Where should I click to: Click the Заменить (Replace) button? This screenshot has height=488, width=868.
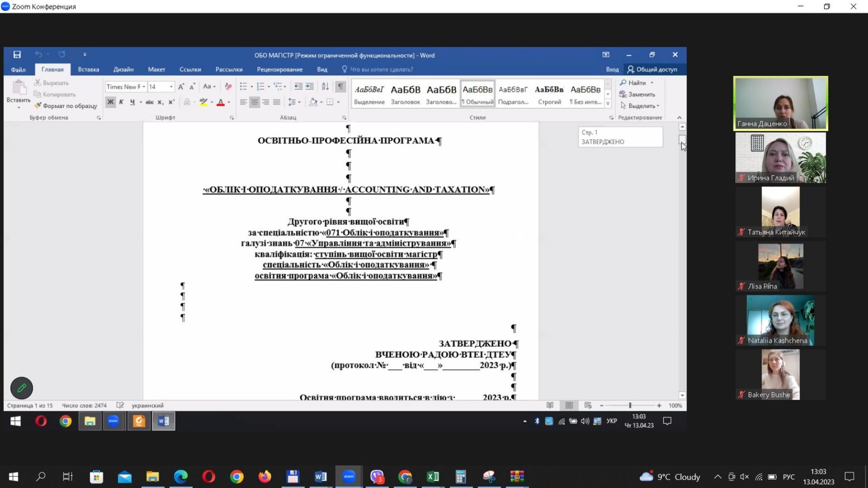coord(637,94)
